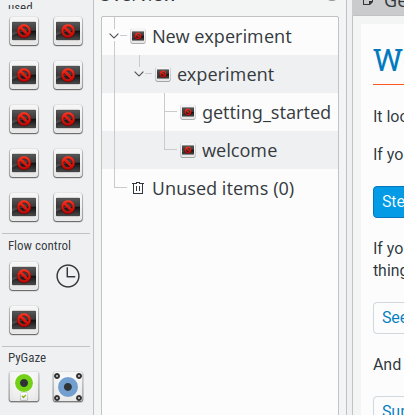Click the Flow control section header
Screen dimensions: 404x415
39,246
